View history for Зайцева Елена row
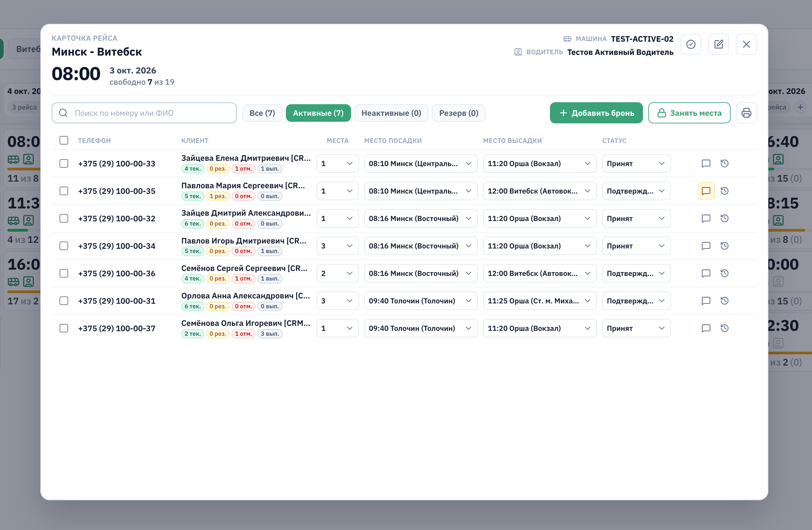Viewport: 812px width, 530px height. coord(724,163)
